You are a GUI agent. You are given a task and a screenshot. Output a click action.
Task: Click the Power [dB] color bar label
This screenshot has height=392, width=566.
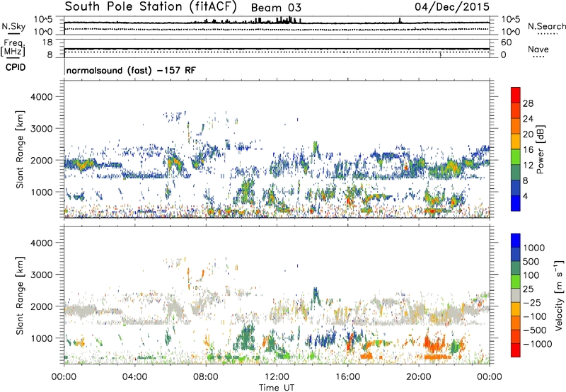click(x=540, y=149)
